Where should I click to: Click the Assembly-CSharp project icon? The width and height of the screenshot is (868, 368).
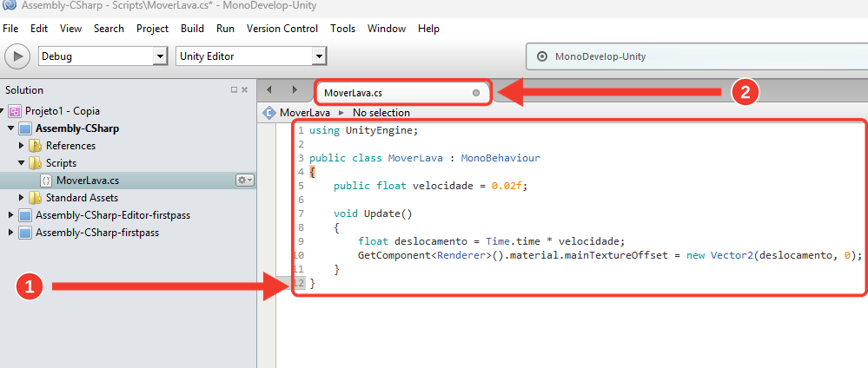[25, 128]
